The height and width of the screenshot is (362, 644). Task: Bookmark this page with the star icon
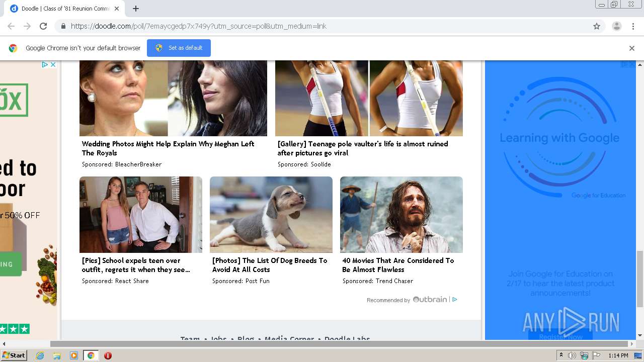597,26
